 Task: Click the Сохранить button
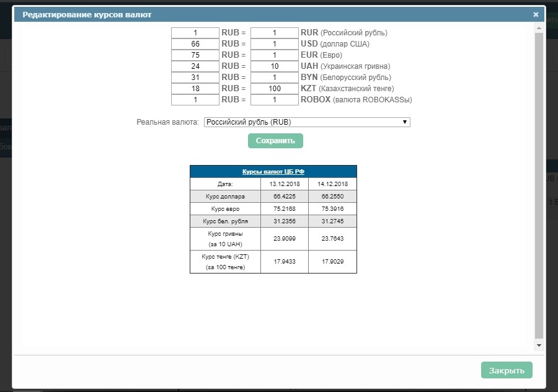[275, 141]
